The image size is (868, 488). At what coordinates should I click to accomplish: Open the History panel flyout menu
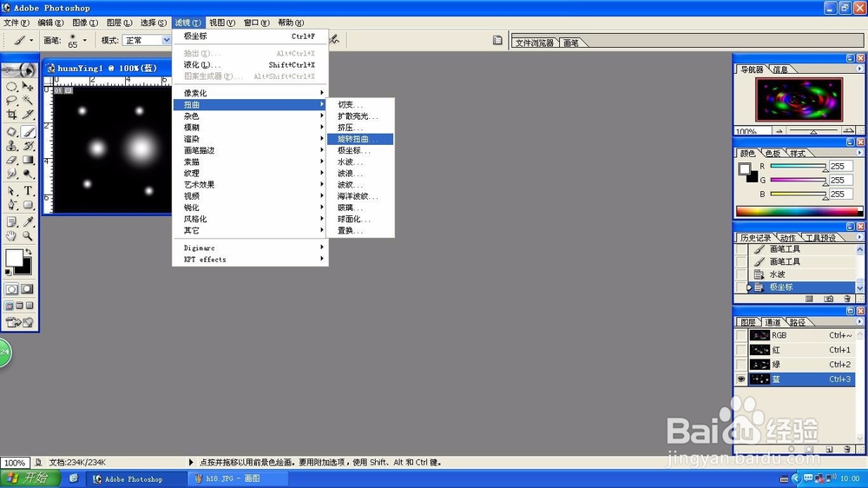click(x=859, y=237)
